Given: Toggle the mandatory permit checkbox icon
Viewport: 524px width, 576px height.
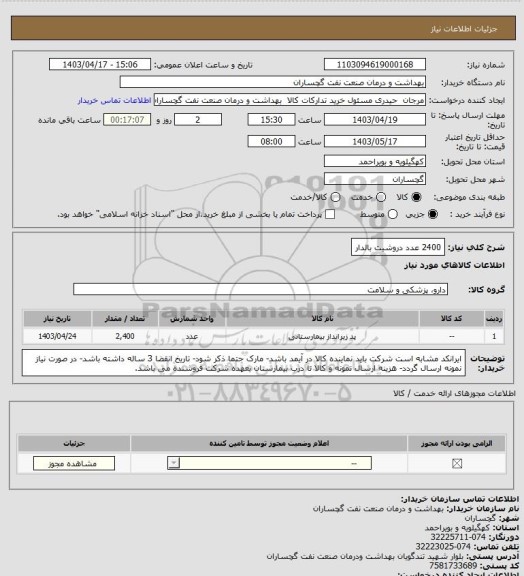Looking at the screenshot, I should (x=457, y=464).
